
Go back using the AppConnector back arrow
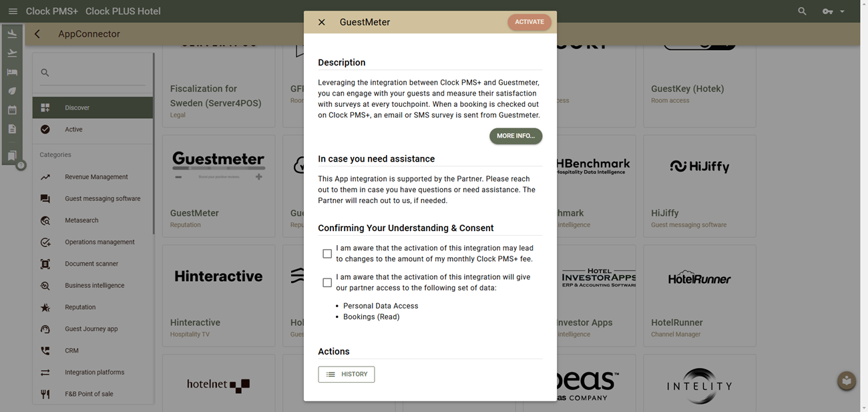click(37, 34)
